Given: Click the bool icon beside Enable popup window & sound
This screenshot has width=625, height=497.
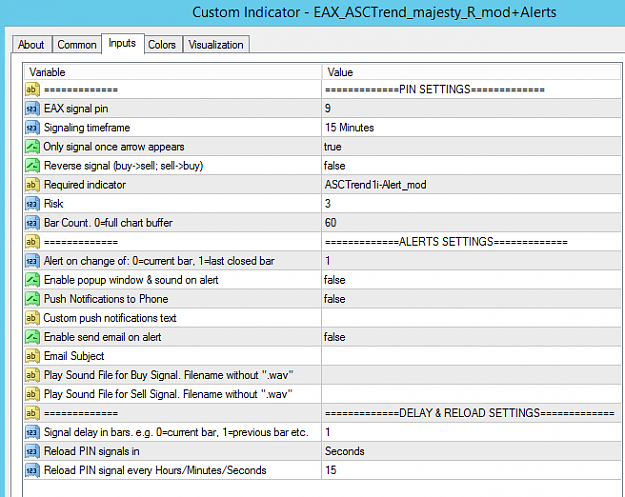Looking at the screenshot, I should point(32,280).
